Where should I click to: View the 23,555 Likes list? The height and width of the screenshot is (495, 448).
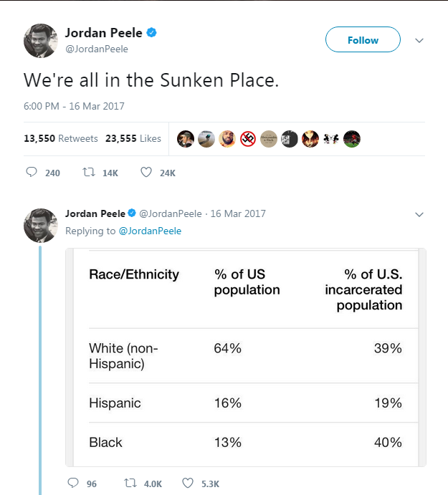click(133, 138)
